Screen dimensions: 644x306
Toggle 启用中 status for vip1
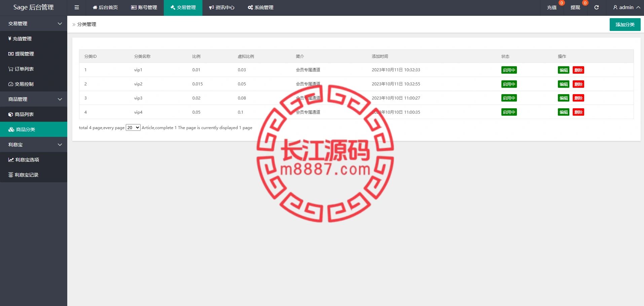tap(509, 70)
